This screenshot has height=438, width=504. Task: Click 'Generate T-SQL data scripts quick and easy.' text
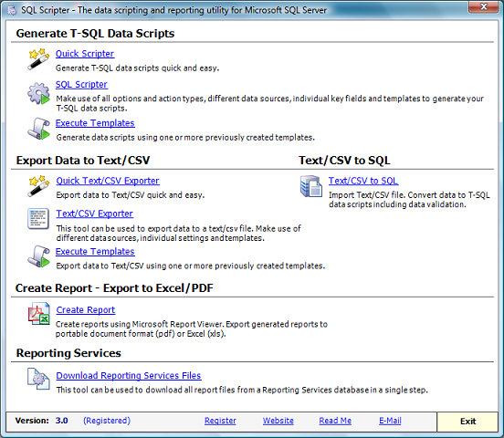pos(137,68)
